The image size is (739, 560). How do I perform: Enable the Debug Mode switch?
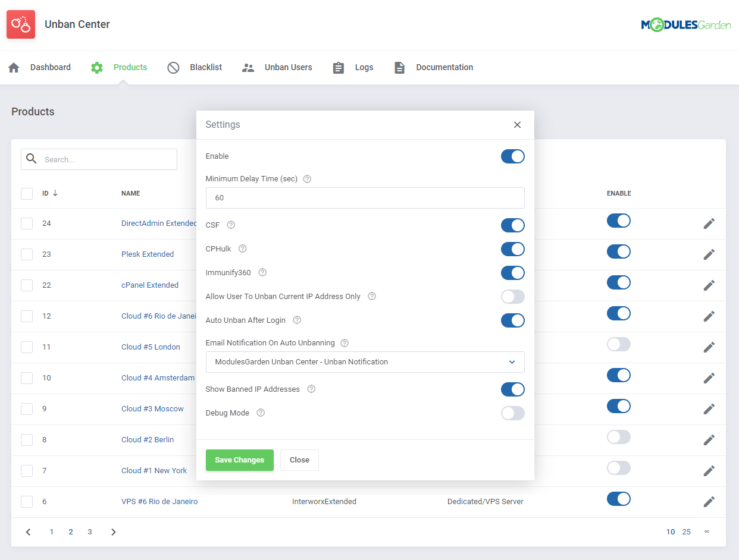coord(513,413)
